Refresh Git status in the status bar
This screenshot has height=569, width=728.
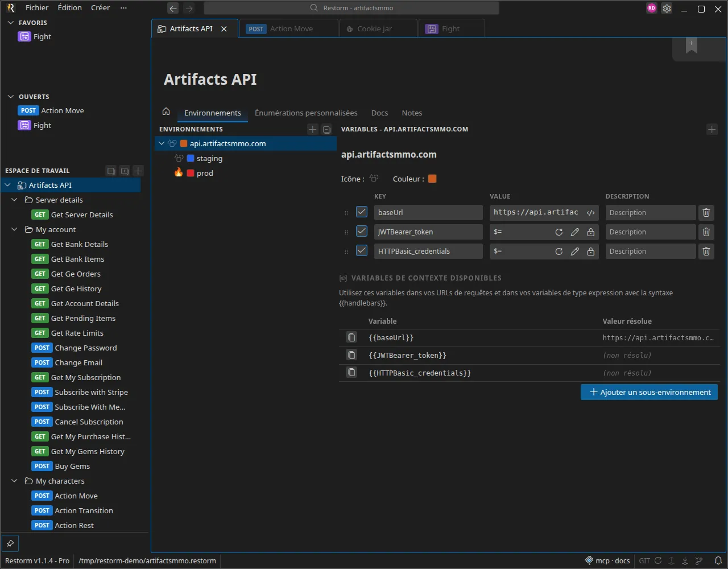658,561
